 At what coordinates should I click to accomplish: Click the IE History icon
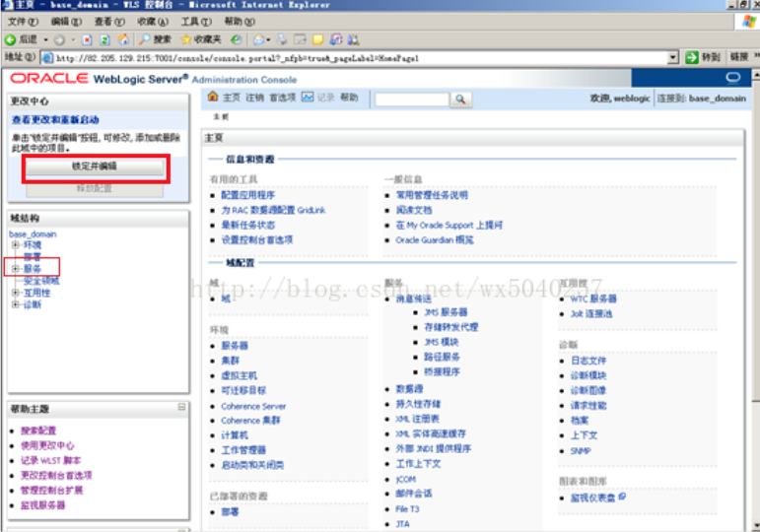(x=236, y=39)
